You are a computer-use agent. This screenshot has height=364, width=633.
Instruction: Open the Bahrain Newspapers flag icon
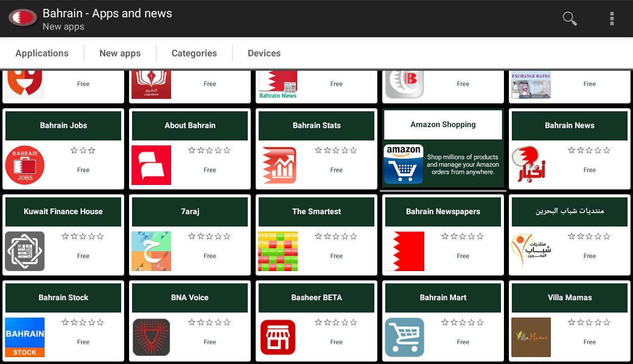405,251
